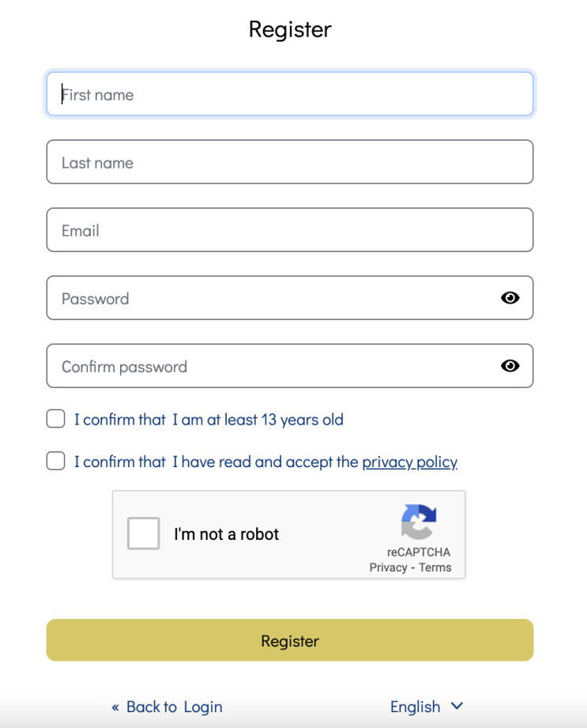Screen dimensions: 587x728
Task: Click the 13 years old confirmation label
Action: coord(209,420)
